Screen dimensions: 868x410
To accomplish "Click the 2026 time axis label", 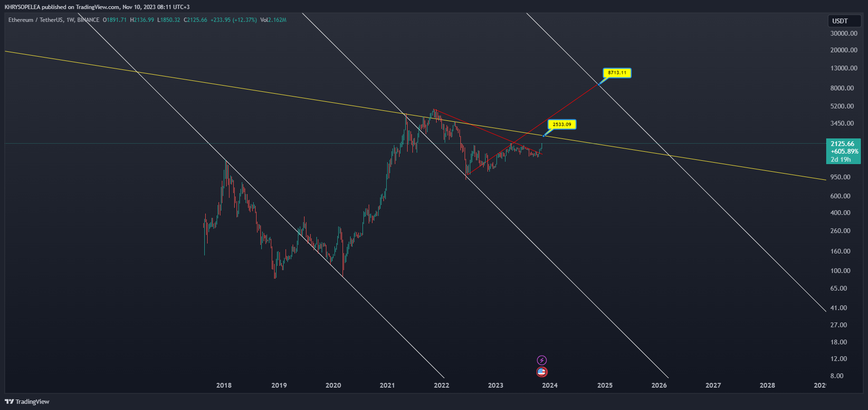I will point(659,385).
